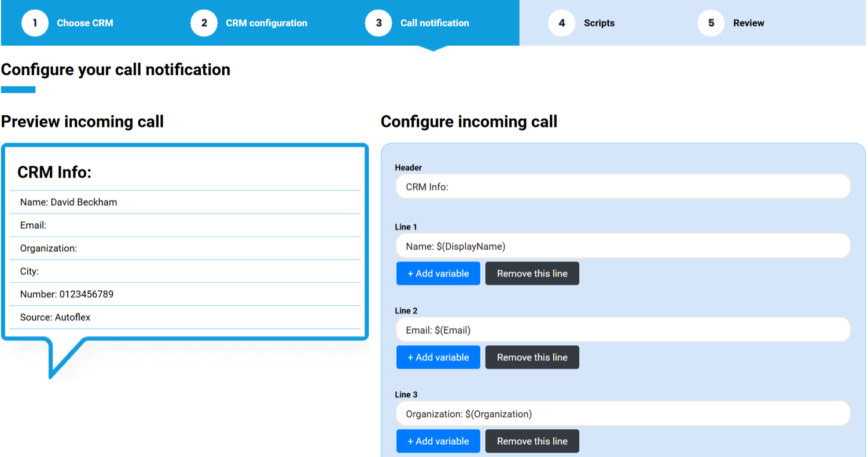868x457 pixels.
Task: Open step 2 CRM configuration
Action: (x=249, y=23)
